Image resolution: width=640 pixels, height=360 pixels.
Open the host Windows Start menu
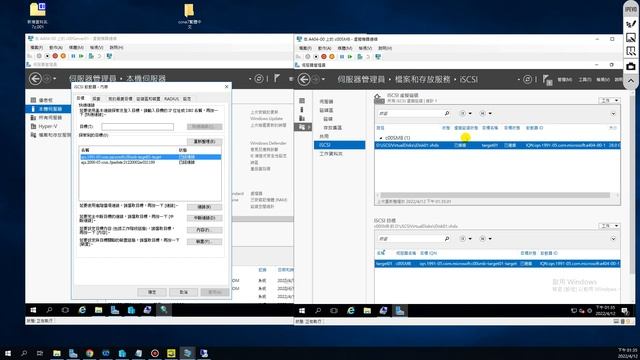coord(7,353)
